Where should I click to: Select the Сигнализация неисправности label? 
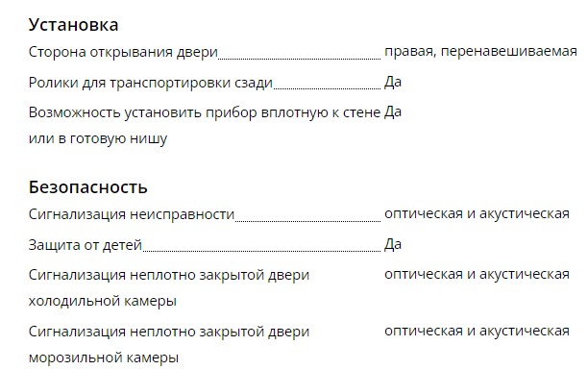[132, 214]
